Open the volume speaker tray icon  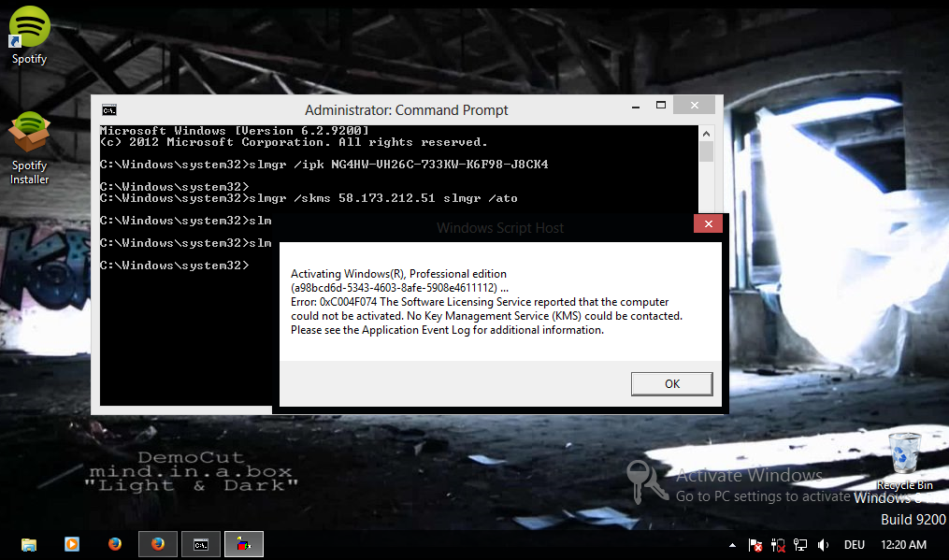[x=823, y=545]
